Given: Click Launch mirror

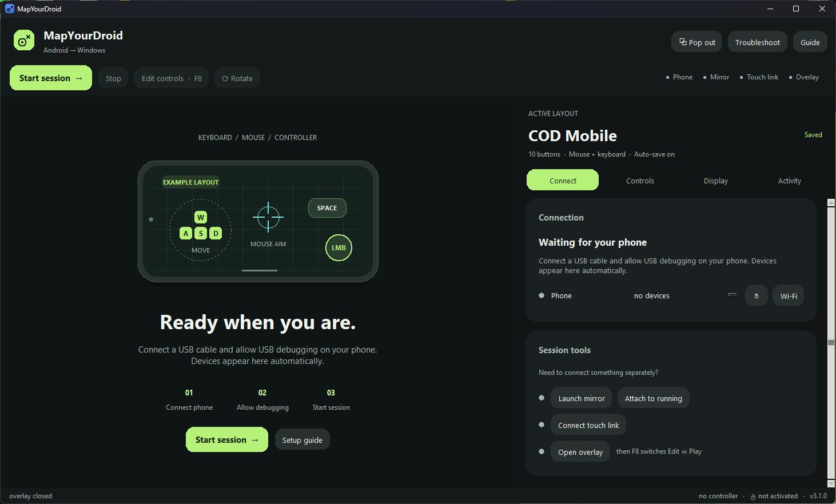Looking at the screenshot, I should click(x=582, y=398).
